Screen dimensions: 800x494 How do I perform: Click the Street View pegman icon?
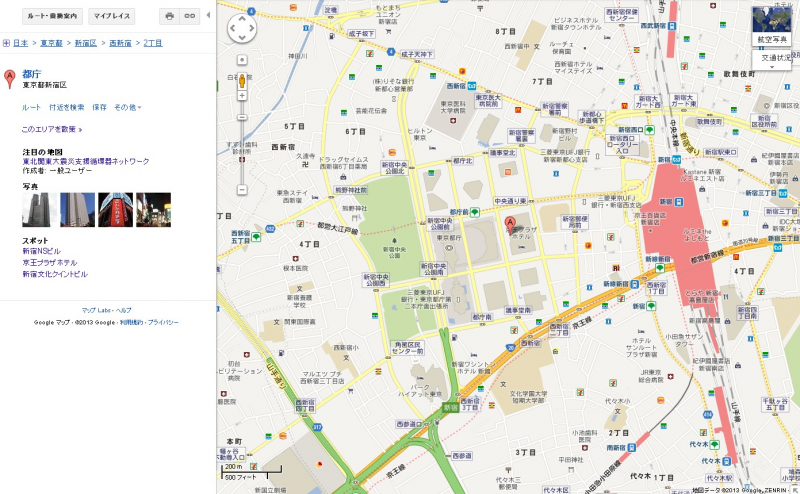tap(241, 60)
